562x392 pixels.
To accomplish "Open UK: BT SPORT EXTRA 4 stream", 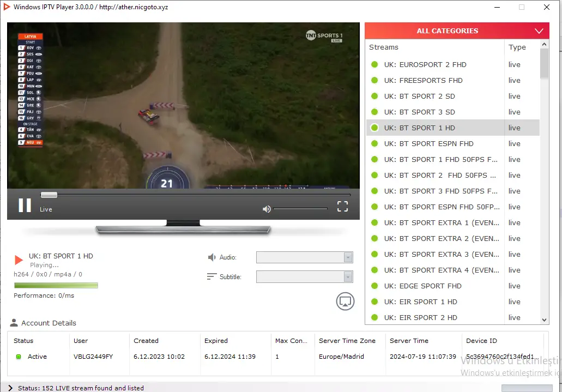I will point(452,270).
